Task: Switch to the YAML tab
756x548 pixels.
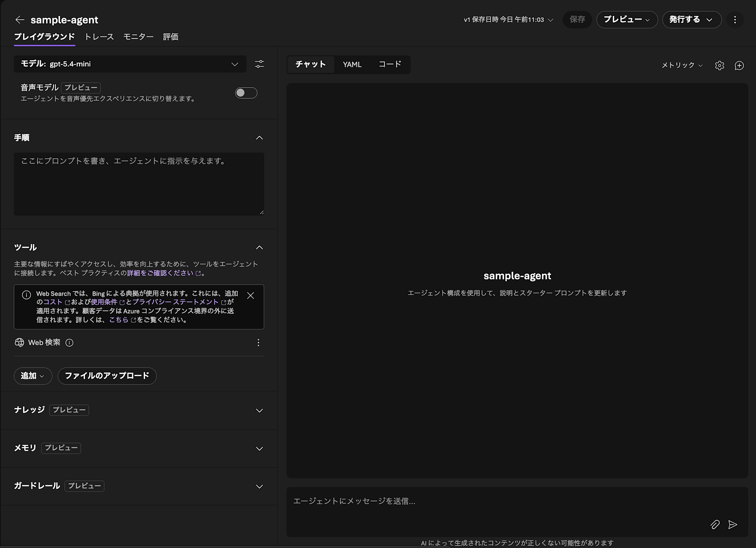Action: 352,65
